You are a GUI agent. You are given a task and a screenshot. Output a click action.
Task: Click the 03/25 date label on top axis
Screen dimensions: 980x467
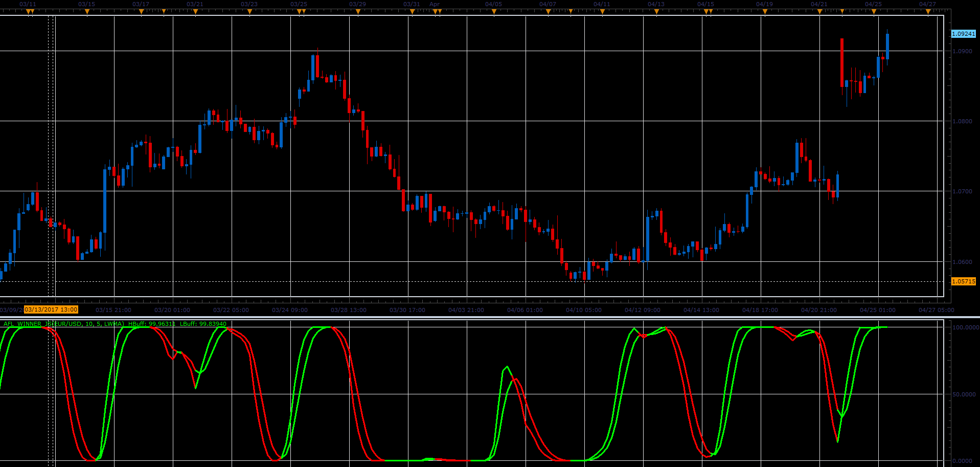299,4
